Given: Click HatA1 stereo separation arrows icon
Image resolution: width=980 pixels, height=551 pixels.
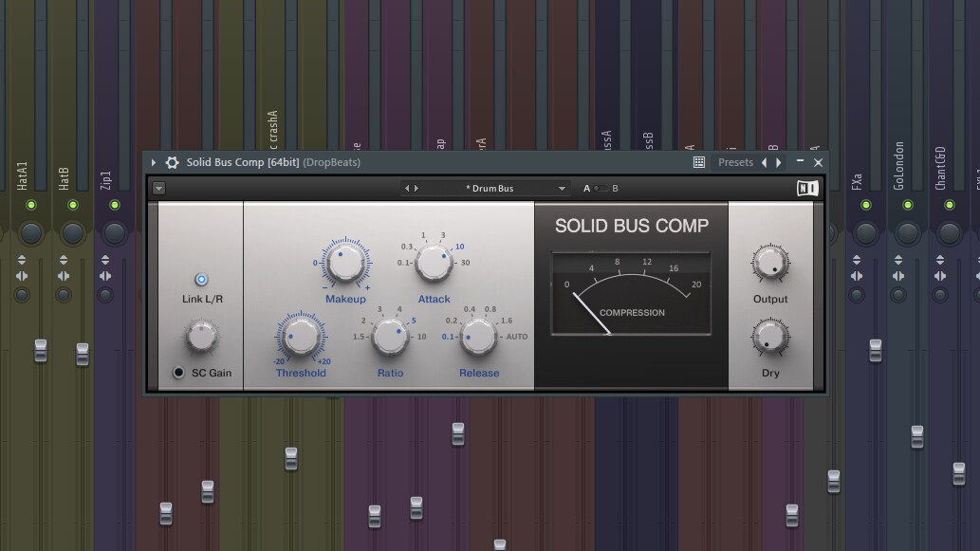Looking at the screenshot, I should [22, 259].
